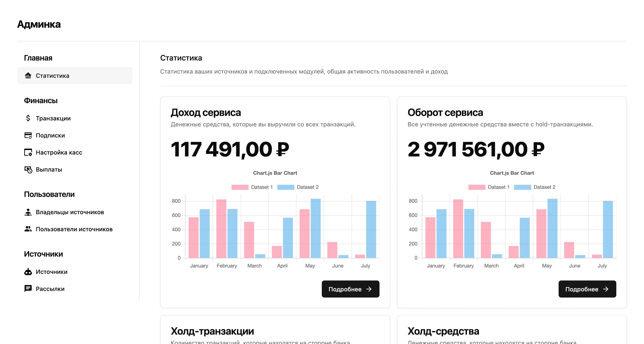Open Пользователи источников via the group icon
This screenshot has height=344, width=644.
click(x=28, y=229)
